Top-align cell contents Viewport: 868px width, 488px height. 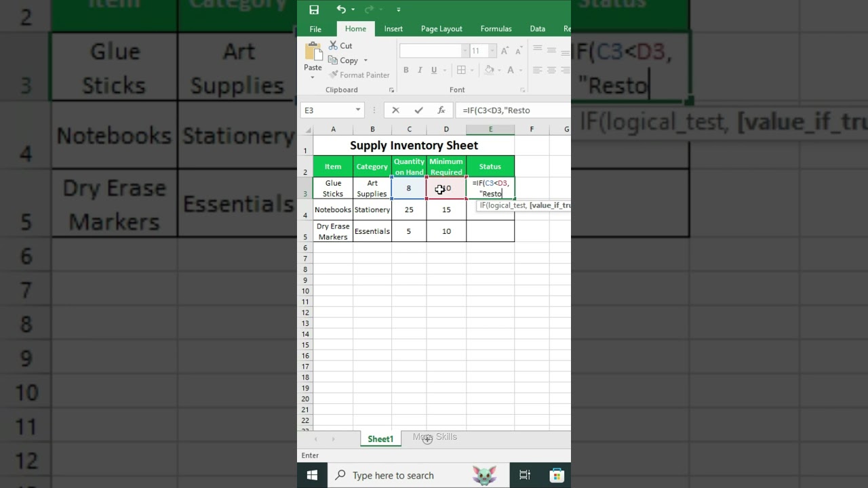537,49
